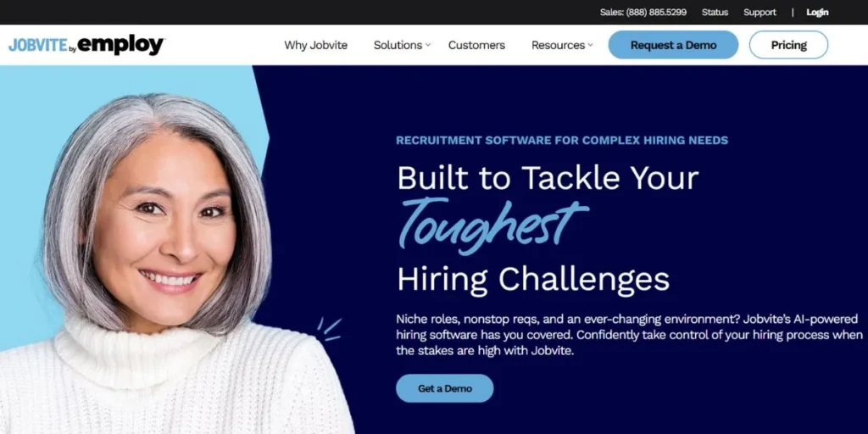The image size is (868, 434).
Task: Expand the Resources dropdown chevron
Action: [590, 46]
